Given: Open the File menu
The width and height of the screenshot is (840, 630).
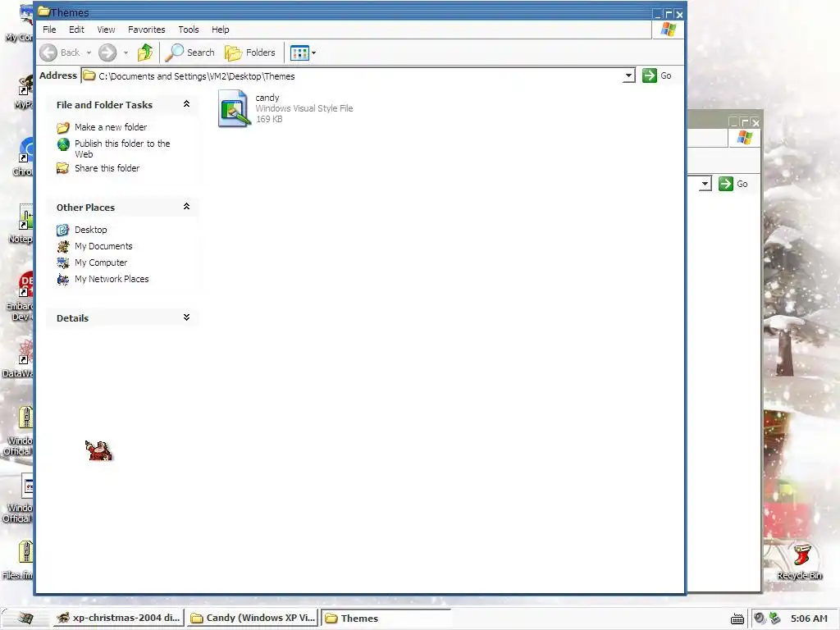Looking at the screenshot, I should tap(49, 30).
